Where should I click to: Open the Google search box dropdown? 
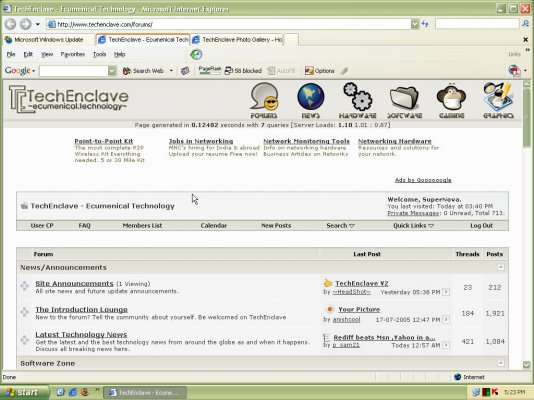112,71
